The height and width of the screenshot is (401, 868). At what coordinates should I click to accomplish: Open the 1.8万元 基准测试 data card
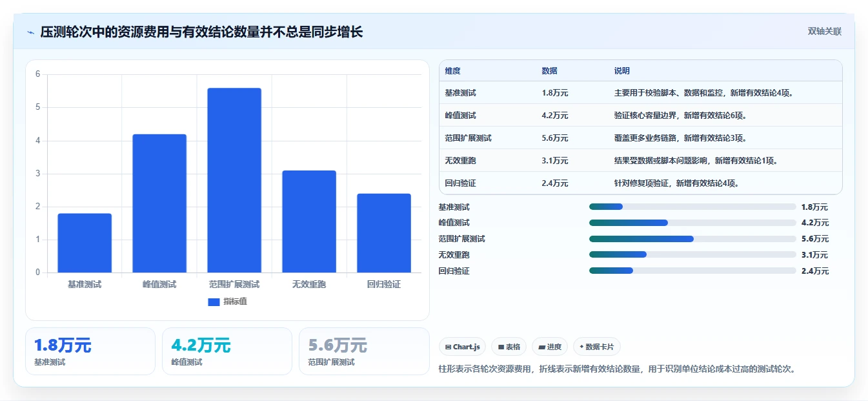pos(90,351)
